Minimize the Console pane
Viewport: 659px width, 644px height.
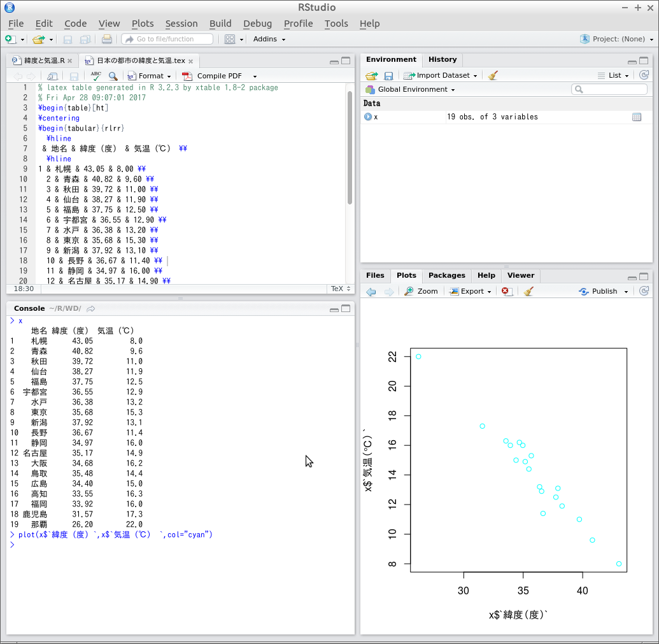coord(334,310)
